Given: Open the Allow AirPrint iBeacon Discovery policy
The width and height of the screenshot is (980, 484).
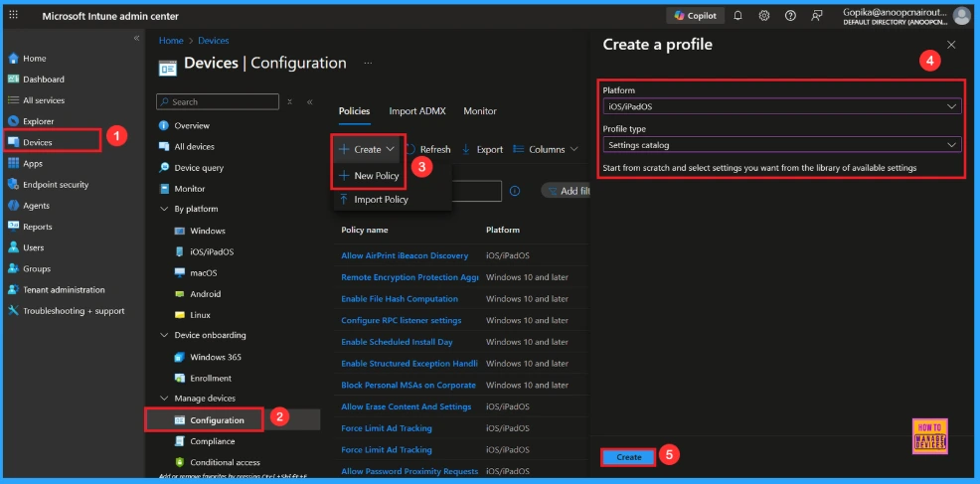Looking at the screenshot, I should [405, 256].
